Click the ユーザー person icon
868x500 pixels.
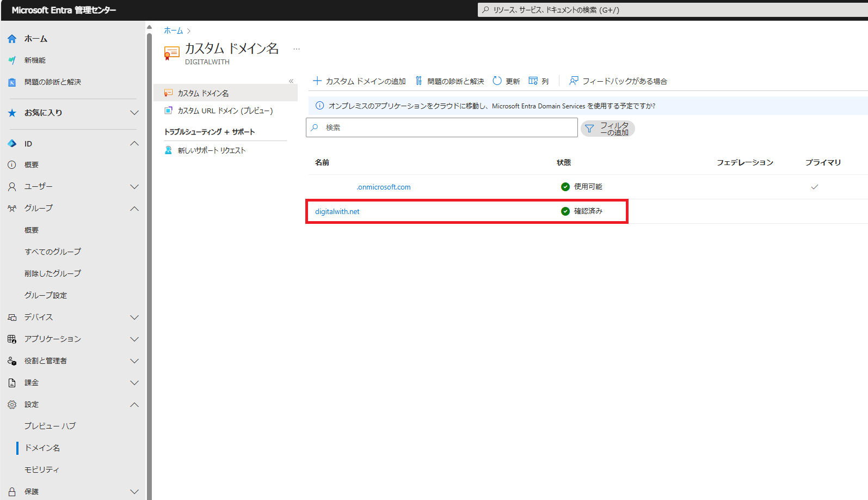point(12,187)
